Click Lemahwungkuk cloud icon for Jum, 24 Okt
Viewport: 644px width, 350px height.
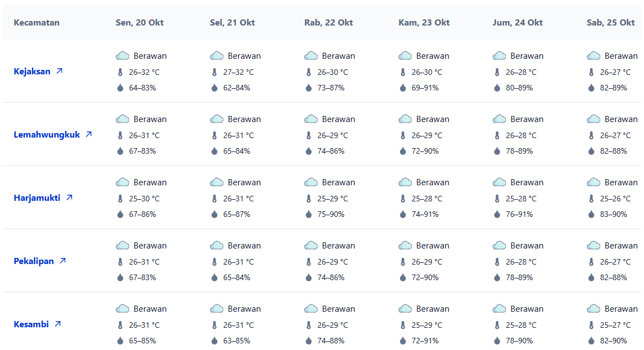pyautogui.click(x=499, y=119)
